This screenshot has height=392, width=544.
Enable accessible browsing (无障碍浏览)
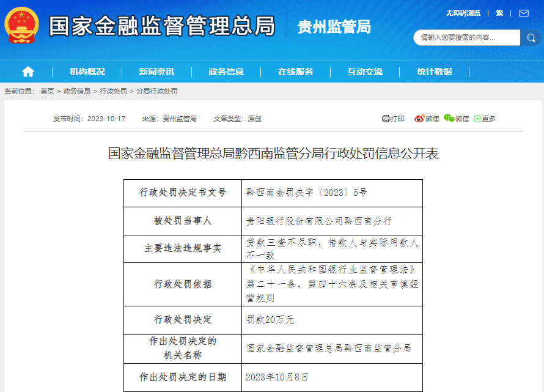pos(463,13)
